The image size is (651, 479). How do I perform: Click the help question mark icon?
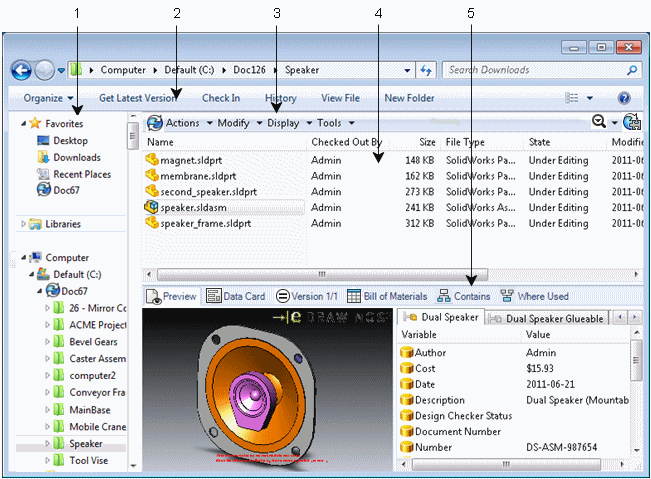pos(624,98)
